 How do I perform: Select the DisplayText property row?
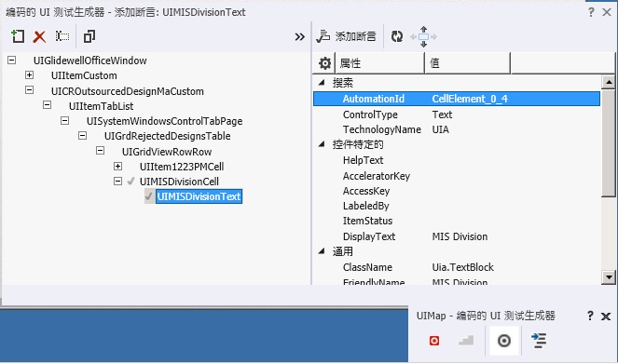click(x=457, y=236)
